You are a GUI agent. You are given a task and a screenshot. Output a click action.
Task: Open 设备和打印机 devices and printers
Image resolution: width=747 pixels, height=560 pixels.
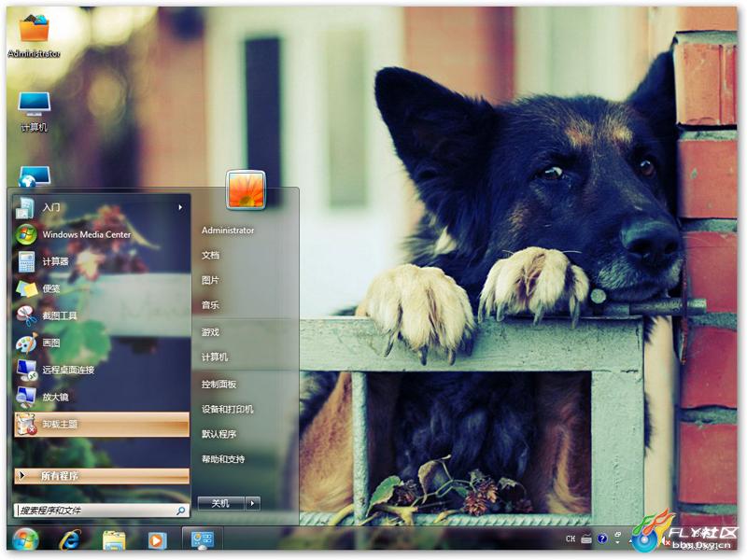click(227, 409)
